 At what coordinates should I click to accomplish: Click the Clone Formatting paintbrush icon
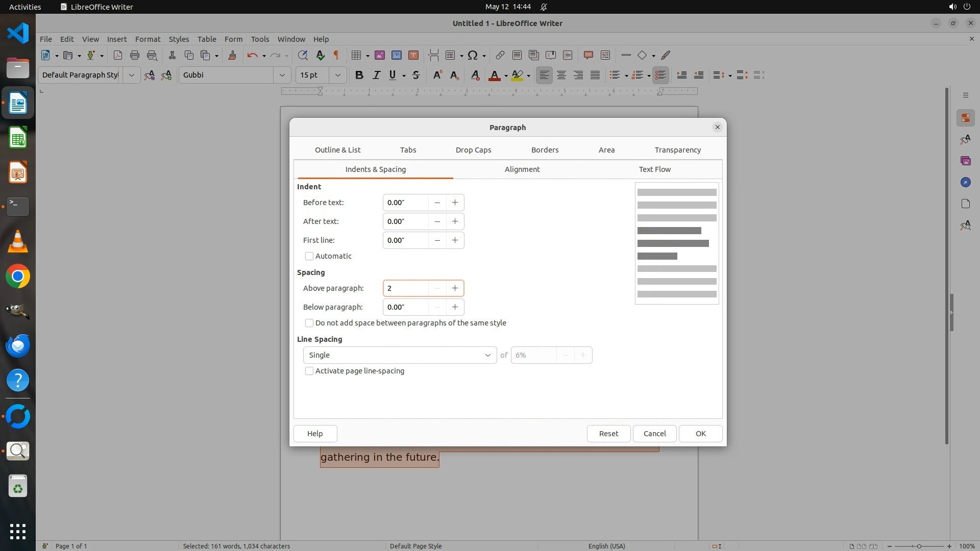click(232, 55)
